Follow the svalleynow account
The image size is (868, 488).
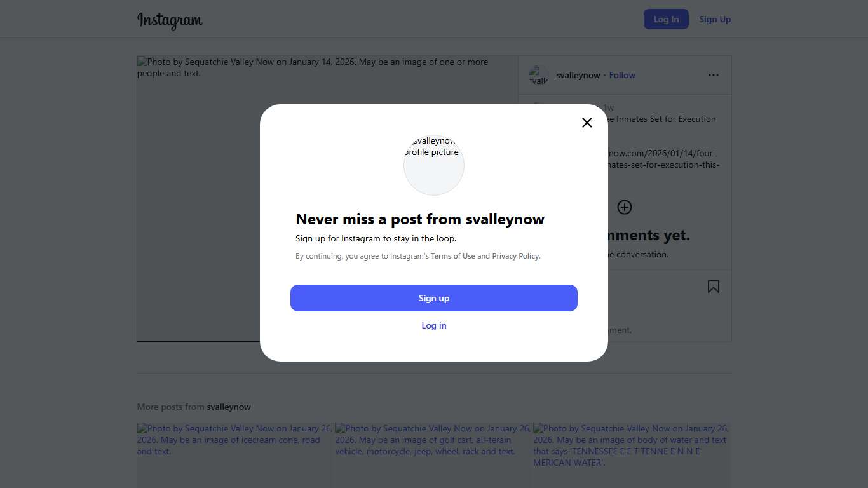click(622, 75)
